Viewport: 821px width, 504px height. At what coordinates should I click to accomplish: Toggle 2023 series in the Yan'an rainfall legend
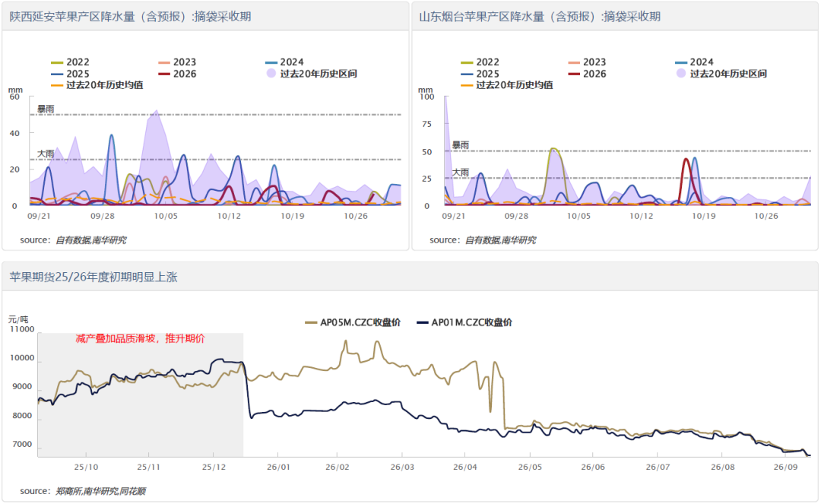click(x=177, y=62)
